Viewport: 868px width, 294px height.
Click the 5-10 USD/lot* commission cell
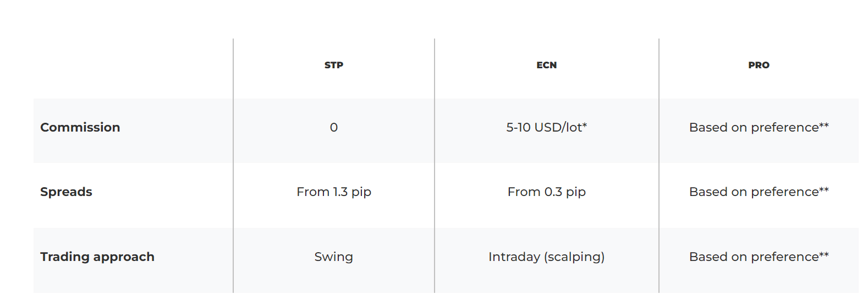click(x=547, y=127)
